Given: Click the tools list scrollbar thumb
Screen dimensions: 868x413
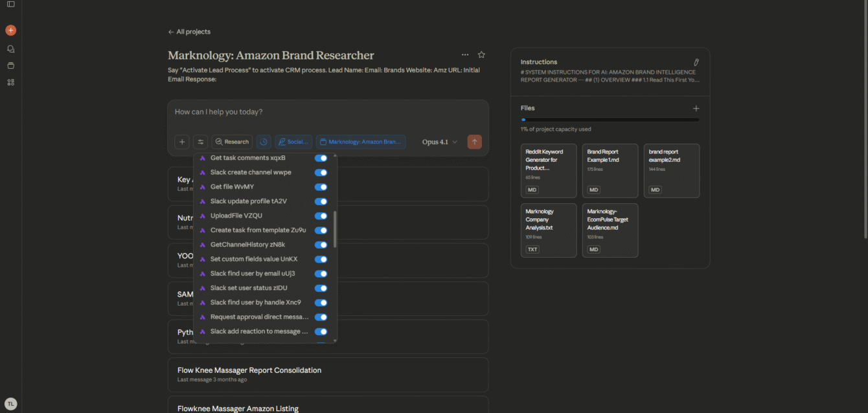Looking at the screenshot, I should click(x=335, y=229).
